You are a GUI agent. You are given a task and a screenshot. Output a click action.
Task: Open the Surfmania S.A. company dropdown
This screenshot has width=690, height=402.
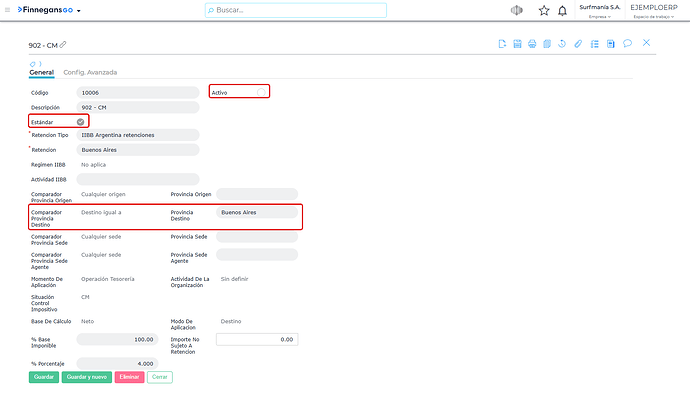pyautogui.click(x=600, y=11)
